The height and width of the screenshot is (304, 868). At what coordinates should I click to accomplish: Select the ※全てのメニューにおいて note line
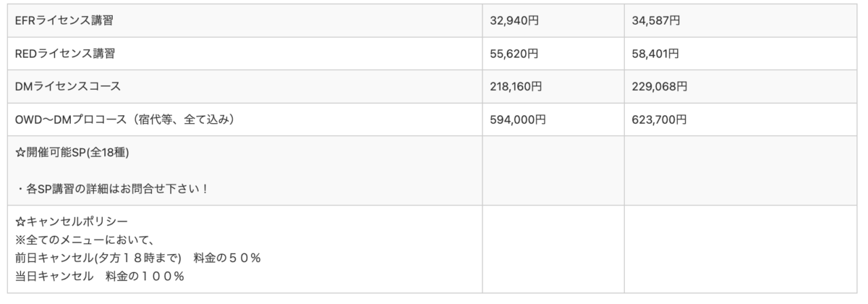[85, 240]
